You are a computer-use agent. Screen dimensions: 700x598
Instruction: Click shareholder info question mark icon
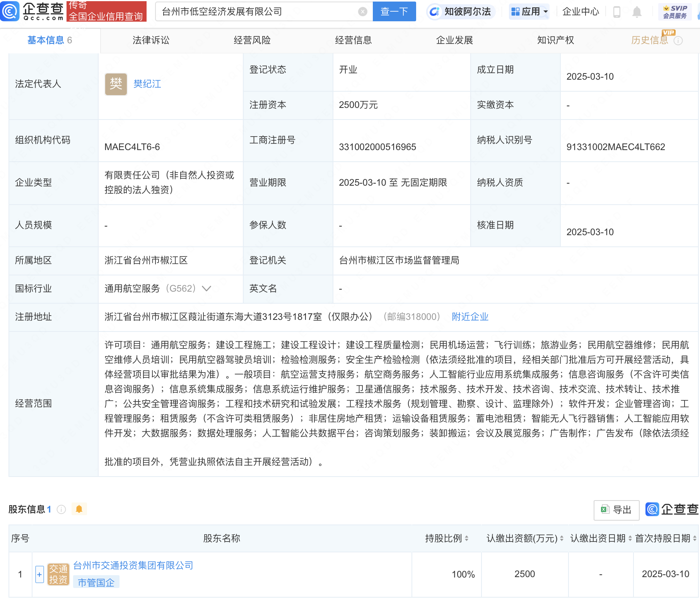[61, 509]
